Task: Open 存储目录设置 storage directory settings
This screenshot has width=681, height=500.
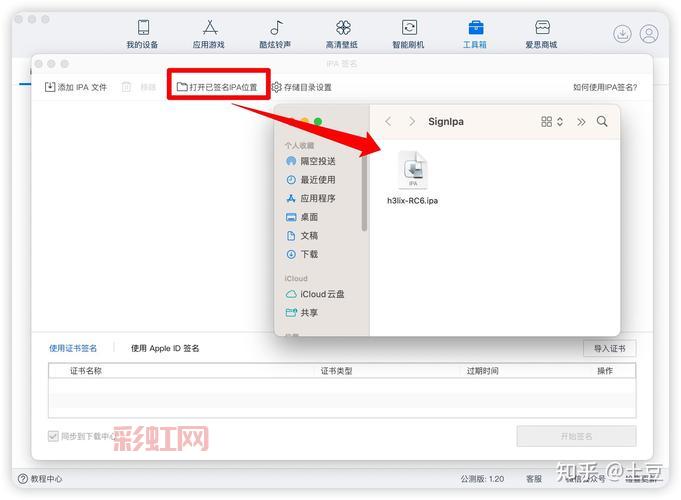Action: tap(301, 87)
